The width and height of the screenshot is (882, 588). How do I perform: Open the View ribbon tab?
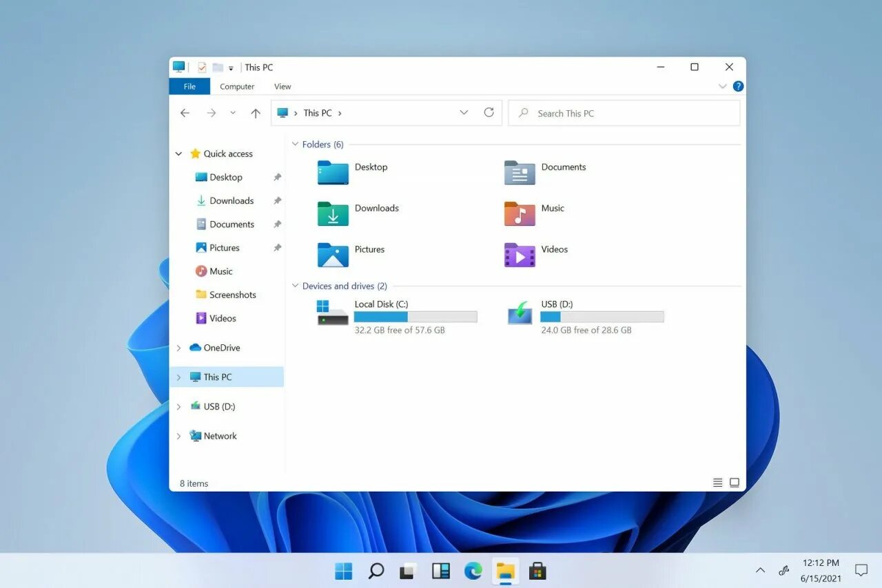283,87
